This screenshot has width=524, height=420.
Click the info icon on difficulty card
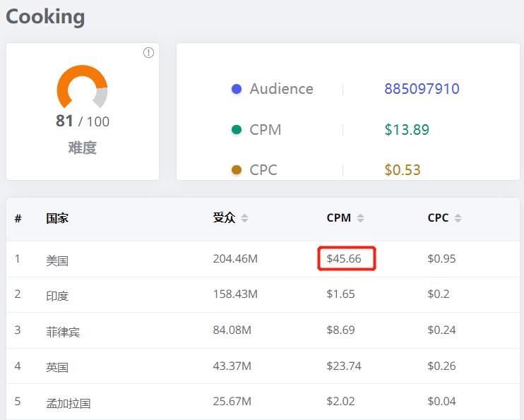point(148,53)
